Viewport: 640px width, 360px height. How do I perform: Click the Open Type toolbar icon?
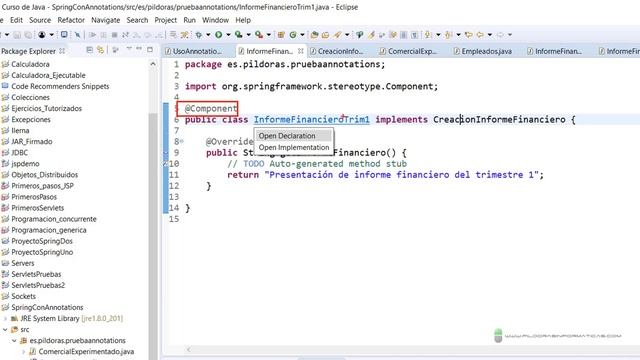click(x=314, y=35)
